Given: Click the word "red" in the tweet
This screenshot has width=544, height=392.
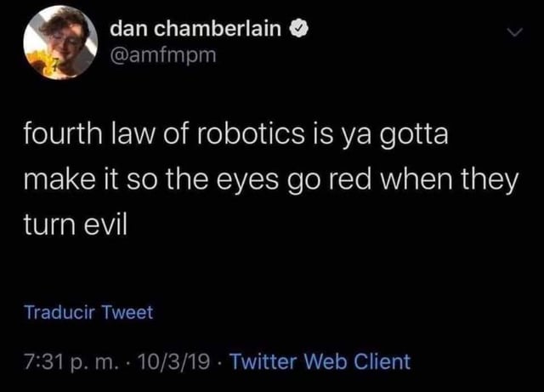Looking at the screenshot, I should tap(349, 179).
